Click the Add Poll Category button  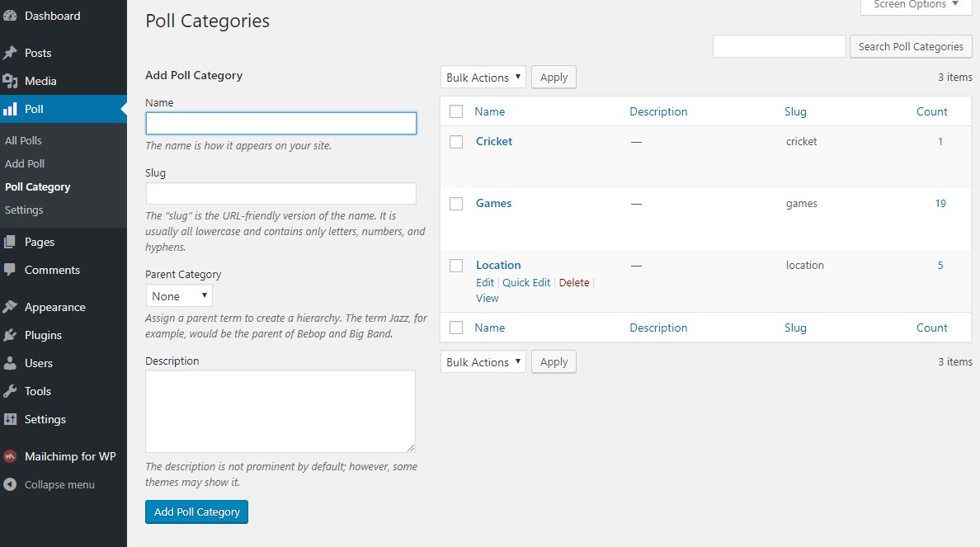click(x=196, y=512)
